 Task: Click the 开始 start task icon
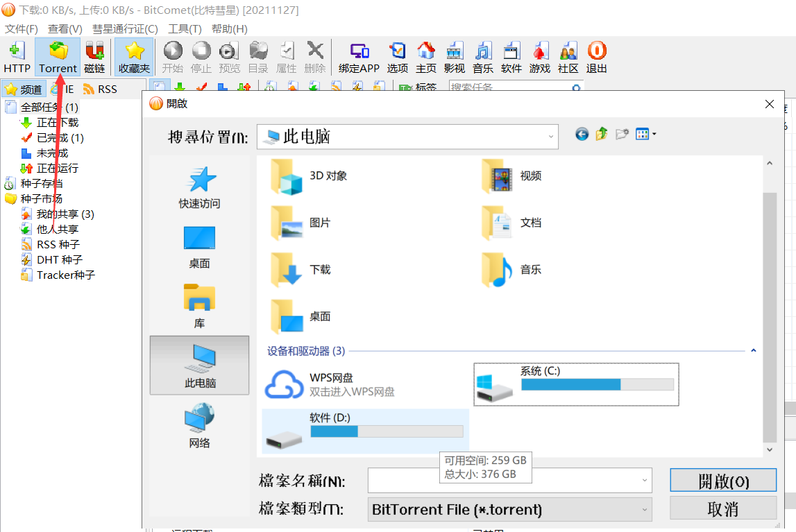pos(173,57)
